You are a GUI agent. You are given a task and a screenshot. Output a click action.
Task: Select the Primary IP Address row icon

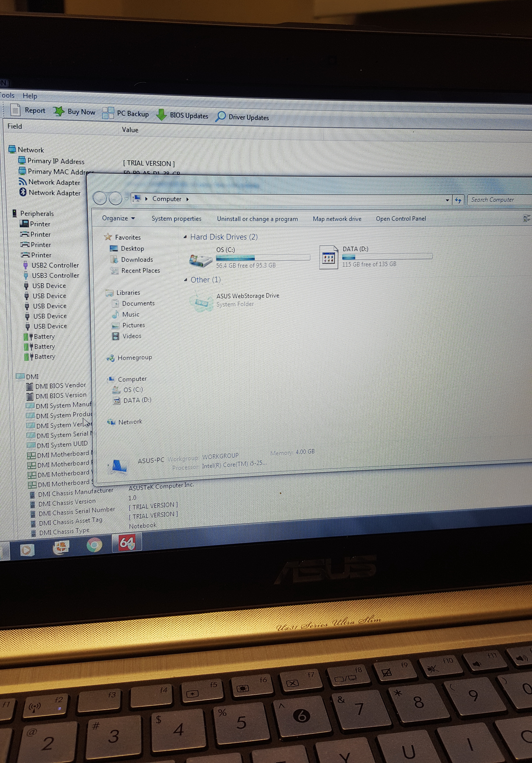(x=22, y=160)
